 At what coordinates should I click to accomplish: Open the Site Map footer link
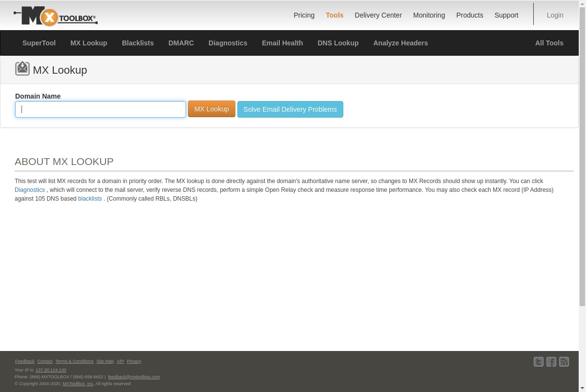coord(105,361)
